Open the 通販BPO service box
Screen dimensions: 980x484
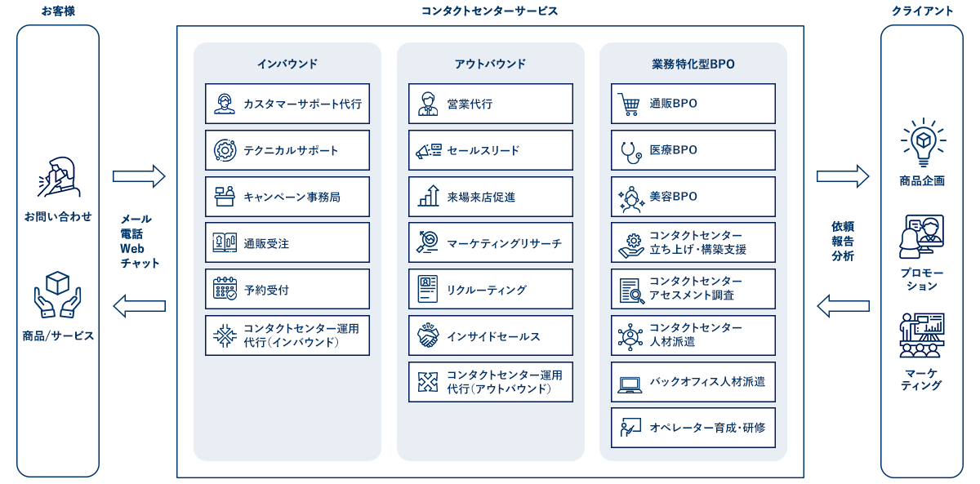point(693,104)
